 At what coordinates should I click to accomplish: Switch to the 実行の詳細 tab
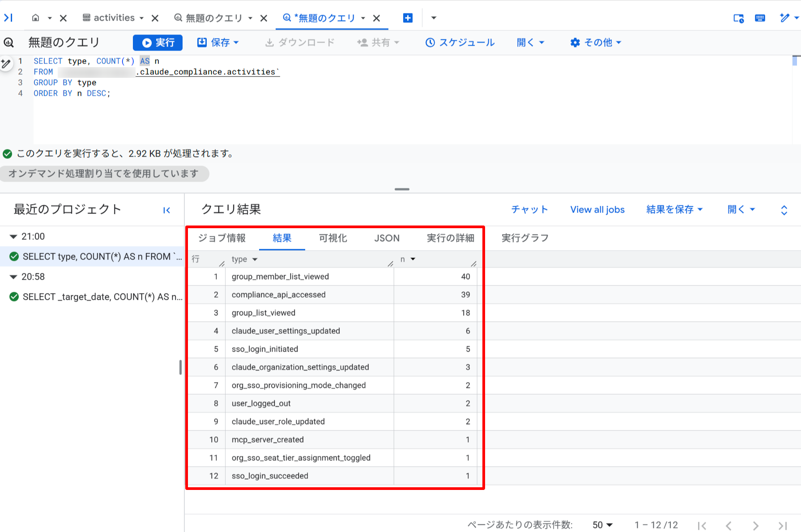coord(450,238)
